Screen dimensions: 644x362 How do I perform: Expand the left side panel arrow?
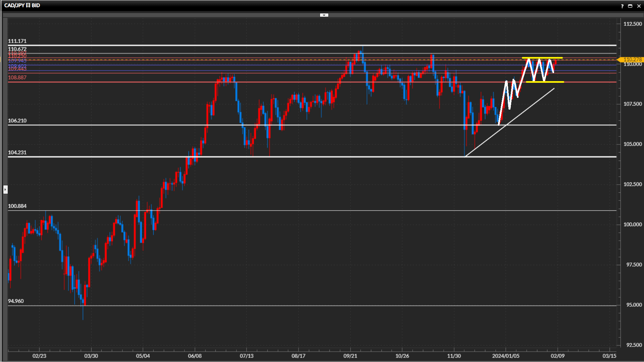pyautogui.click(x=5, y=190)
